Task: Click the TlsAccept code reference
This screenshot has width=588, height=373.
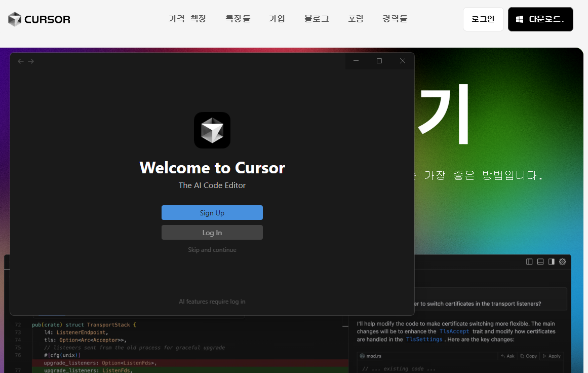Action: (454, 331)
